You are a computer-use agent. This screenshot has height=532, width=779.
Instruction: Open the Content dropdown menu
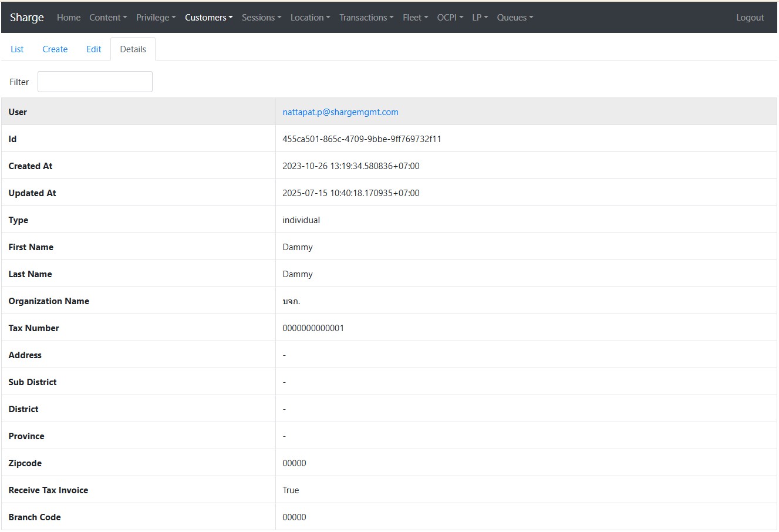(108, 18)
